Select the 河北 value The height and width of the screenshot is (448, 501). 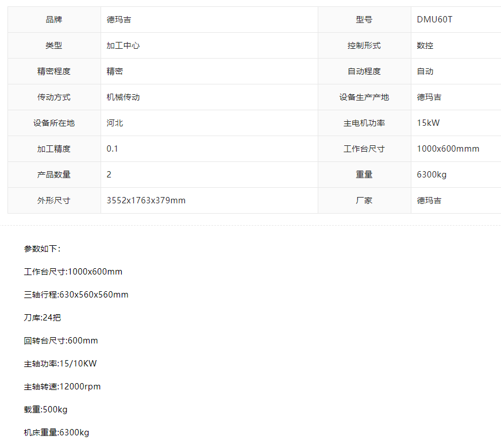(115, 123)
